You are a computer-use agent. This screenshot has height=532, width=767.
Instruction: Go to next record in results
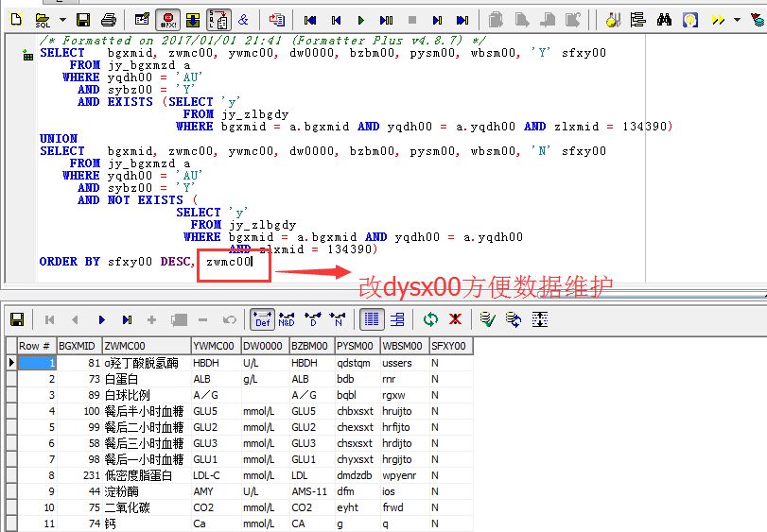point(101,320)
